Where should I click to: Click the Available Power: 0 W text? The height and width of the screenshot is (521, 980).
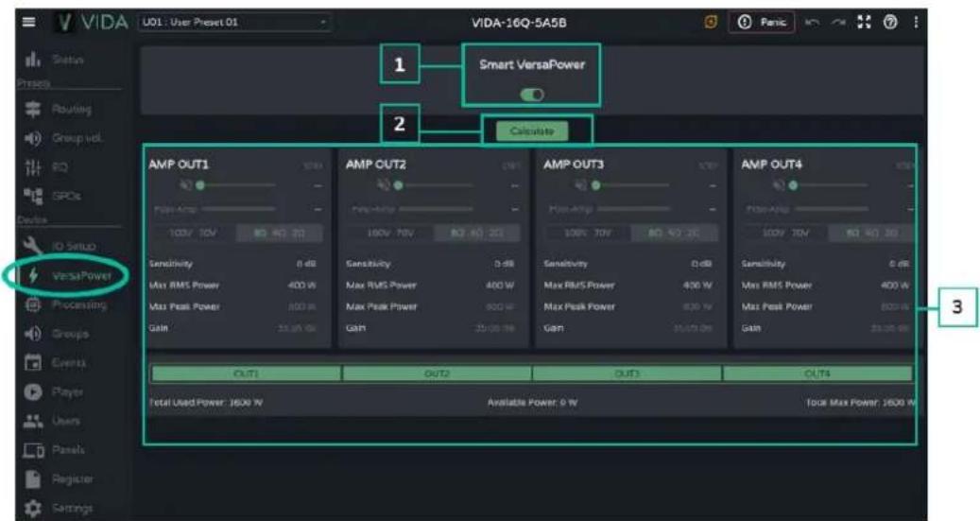[532, 402]
